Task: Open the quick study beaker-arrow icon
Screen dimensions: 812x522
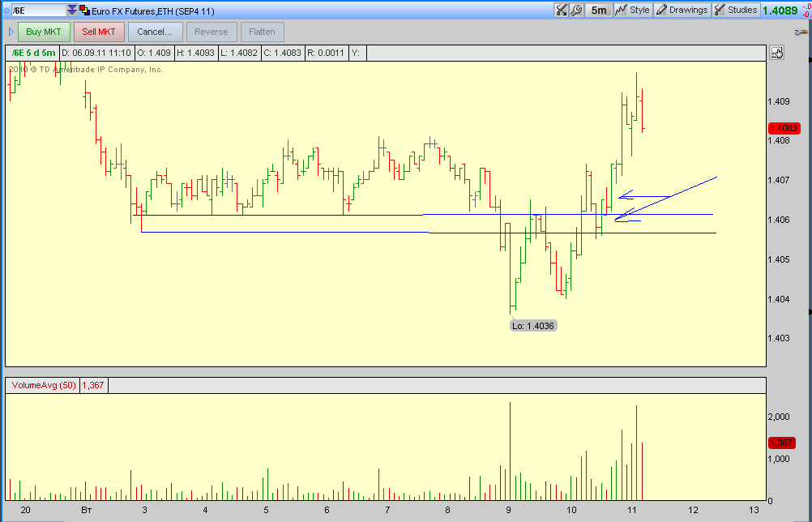Action: [561, 10]
